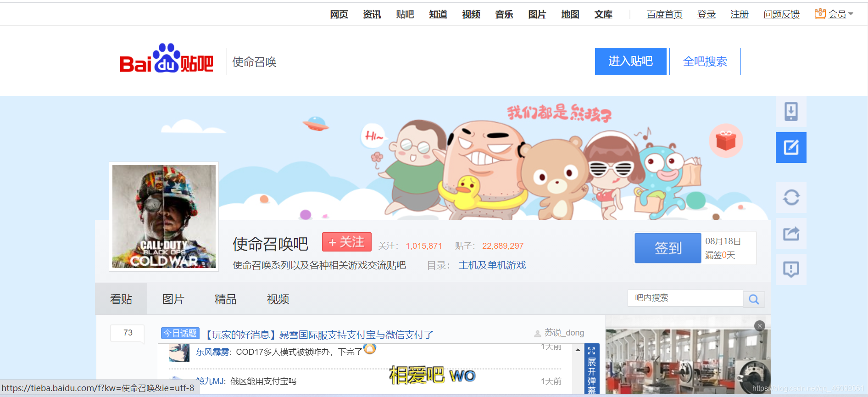Viewport: 868px width, 397px height.
Task: Click the 08月18日 date text
Action: pos(723,241)
